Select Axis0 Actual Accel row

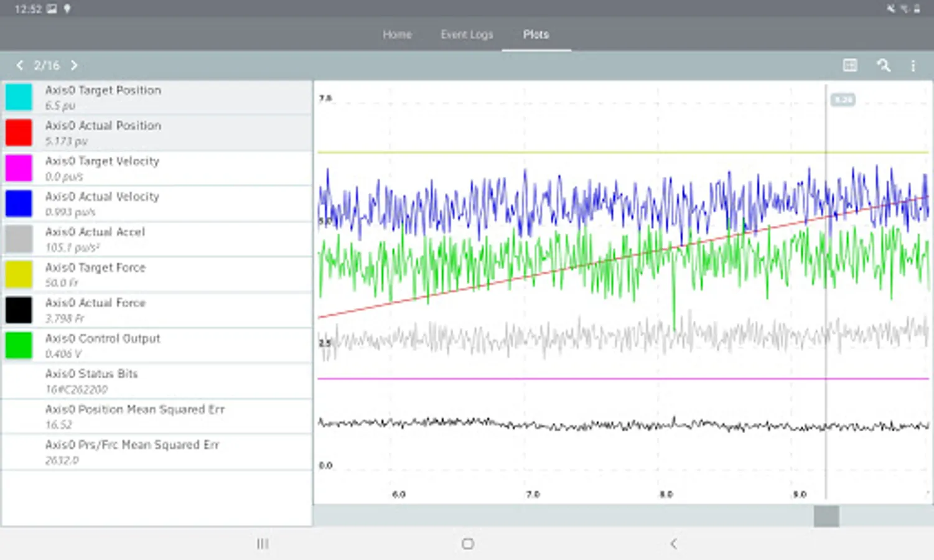[x=157, y=240]
